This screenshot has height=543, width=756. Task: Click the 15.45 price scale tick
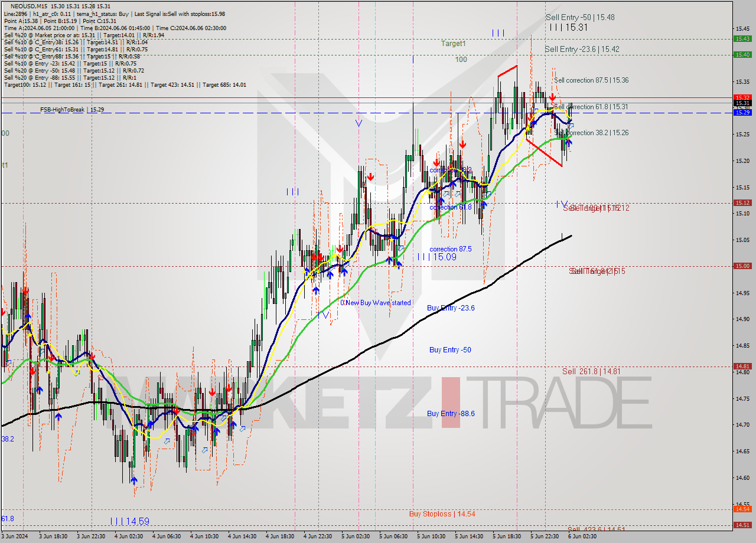tap(742, 28)
